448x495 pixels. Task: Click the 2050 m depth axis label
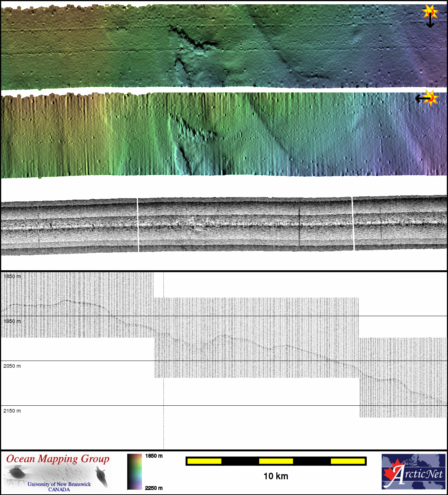[x=12, y=366]
